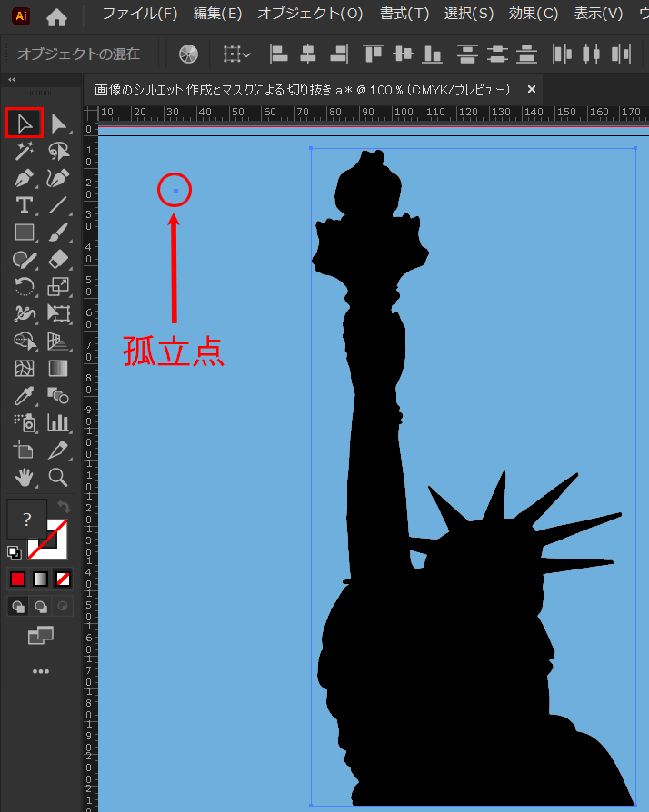Select the silhouette document tab

click(303, 90)
